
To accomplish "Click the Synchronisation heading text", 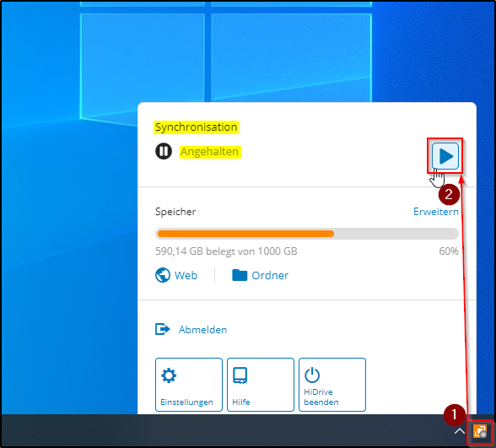I will (196, 127).
